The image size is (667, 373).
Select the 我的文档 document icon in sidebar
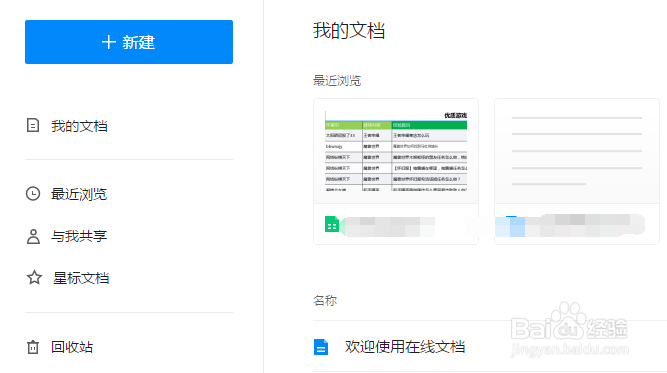coord(33,125)
